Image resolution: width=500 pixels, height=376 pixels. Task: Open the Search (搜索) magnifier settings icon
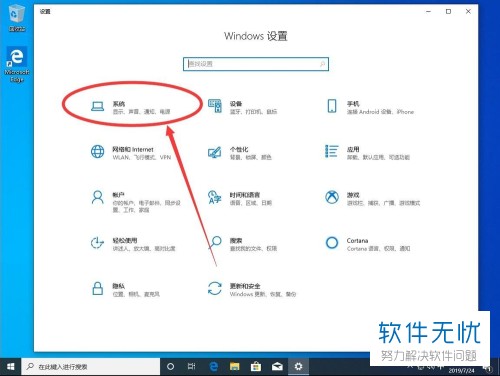pyautogui.click(x=215, y=242)
